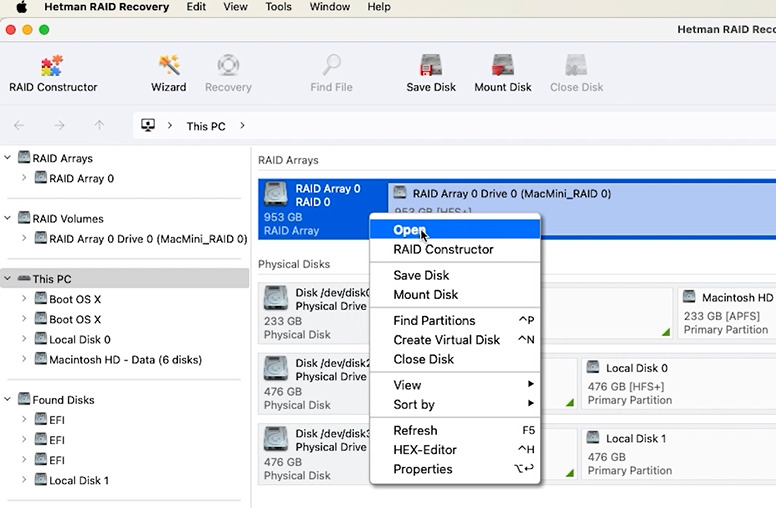Click the RAID Volumes tree section icon

pyautogui.click(x=24, y=218)
